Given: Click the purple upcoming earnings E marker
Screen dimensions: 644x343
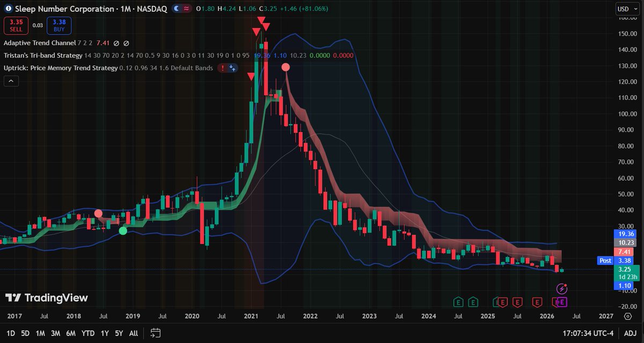Looking at the screenshot, I should click(x=562, y=302).
